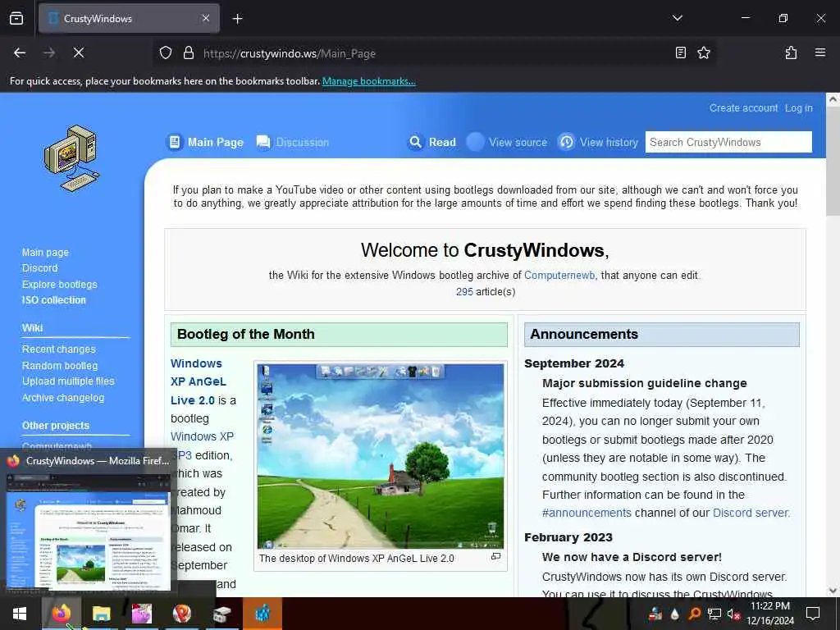The image size is (840, 630).
Task: Close the CrustyWindows browser tab
Action: point(206,18)
